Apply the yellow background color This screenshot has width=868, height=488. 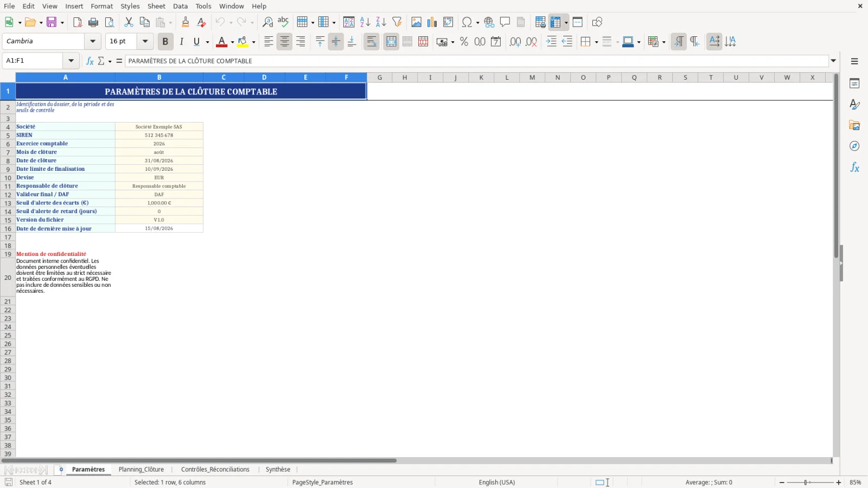click(x=242, y=42)
